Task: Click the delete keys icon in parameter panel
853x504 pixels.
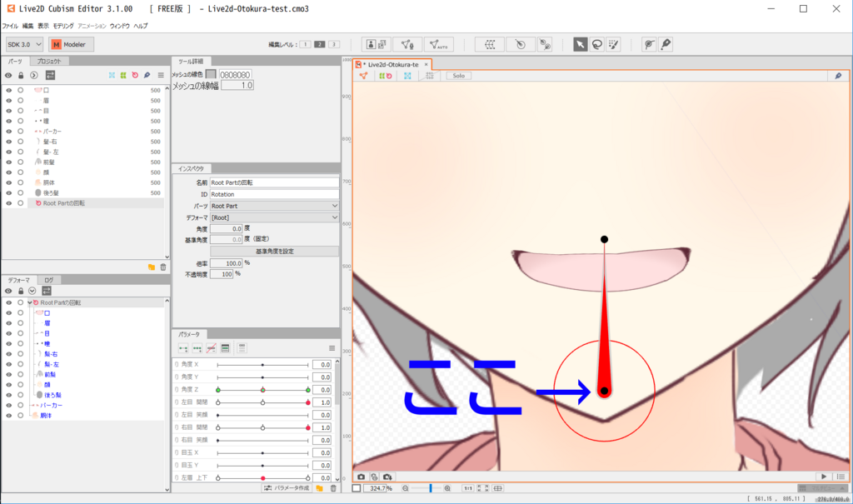Action: tap(211, 348)
